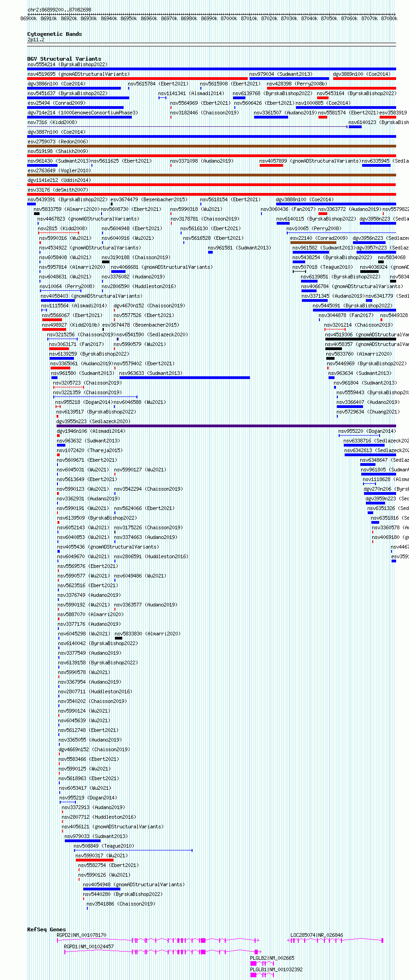Viewport: 409px width, 980px height.
Task: Click the 2p11.2 cytogenetic band label
Action: pos(36,40)
